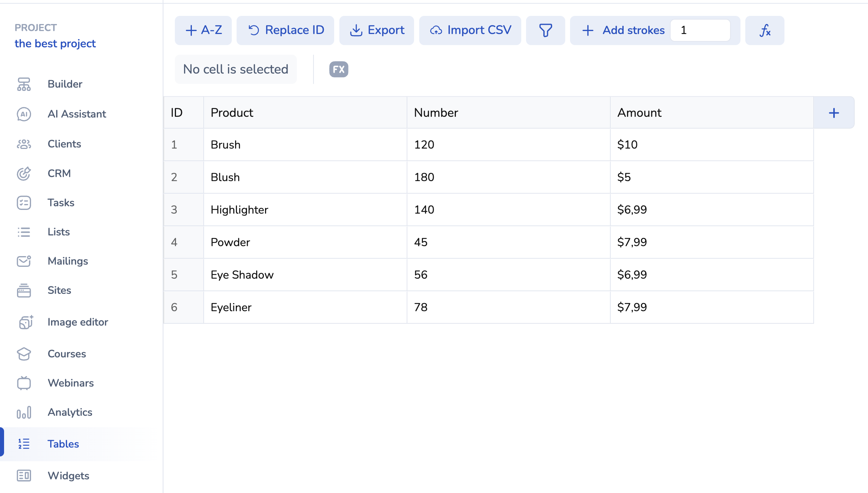Open the formula fx toolbar icon
The image size is (868, 493).
coord(764,30)
